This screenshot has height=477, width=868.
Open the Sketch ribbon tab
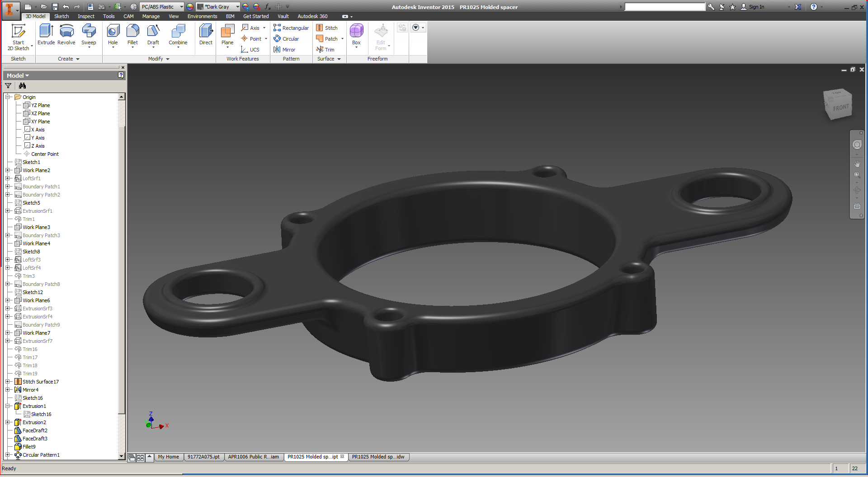pos(61,16)
